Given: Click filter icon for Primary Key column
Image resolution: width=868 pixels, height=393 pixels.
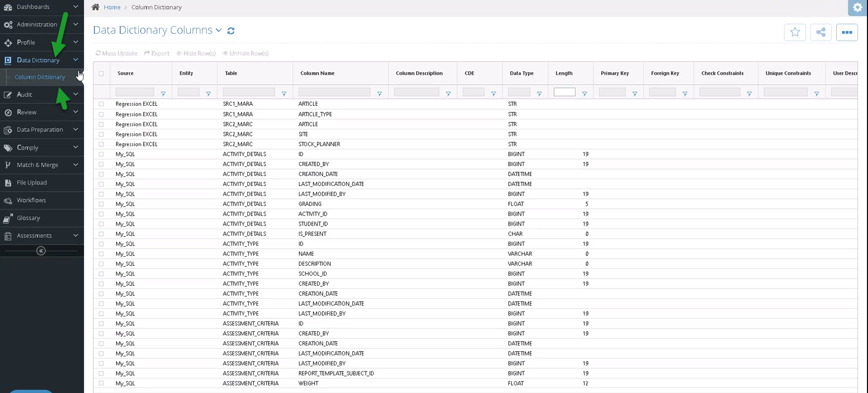Looking at the screenshot, I should 635,94.
